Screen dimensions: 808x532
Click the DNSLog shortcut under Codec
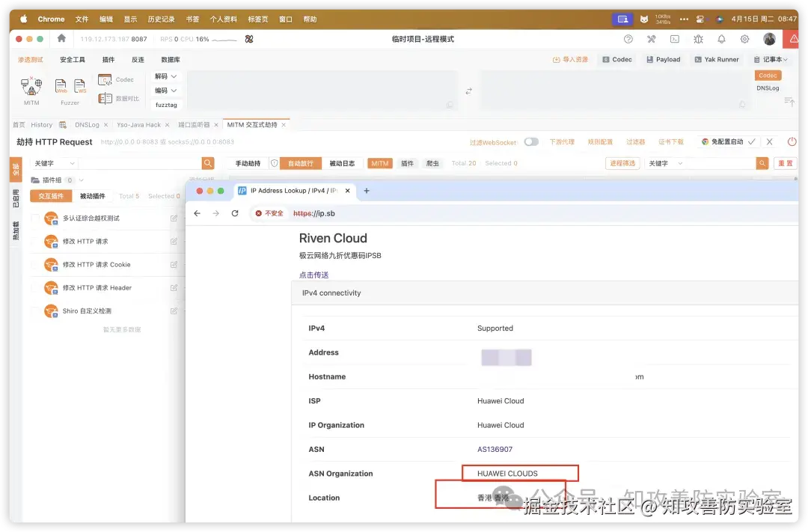click(x=768, y=88)
